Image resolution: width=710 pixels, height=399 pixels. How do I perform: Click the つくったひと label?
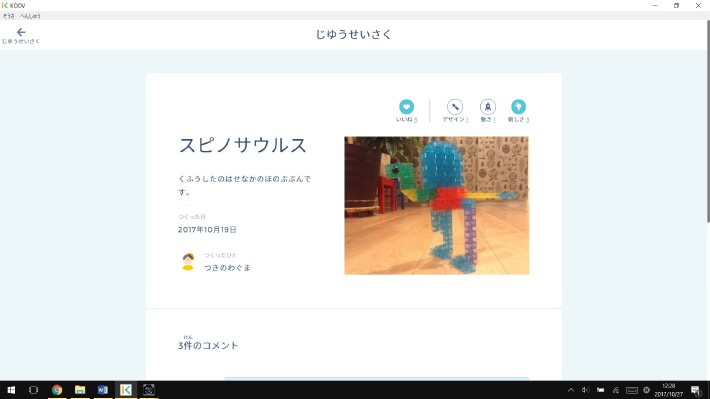coord(220,255)
